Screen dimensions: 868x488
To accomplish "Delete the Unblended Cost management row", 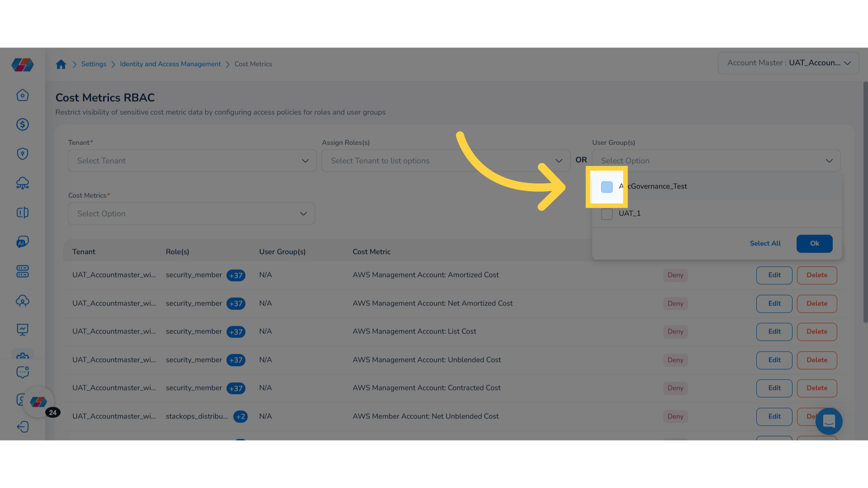I will [816, 360].
